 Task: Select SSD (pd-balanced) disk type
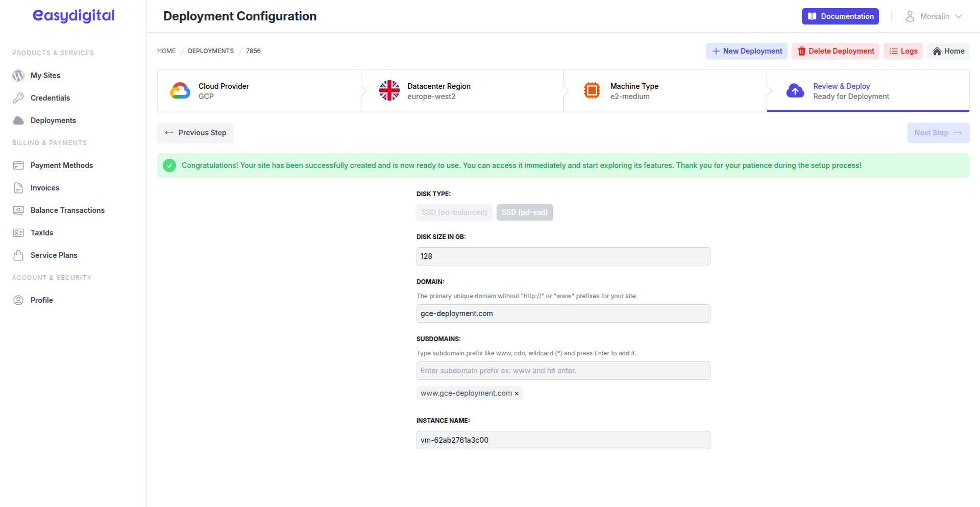[x=454, y=212]
